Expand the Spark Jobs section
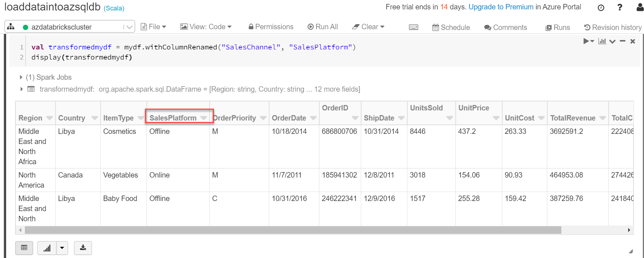The width and height of the screenshot is (644, 258). pyautogui.click(x=21, y=77)
